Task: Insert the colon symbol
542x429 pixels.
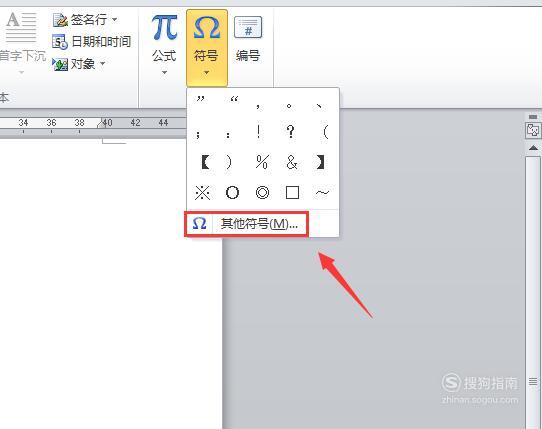Action: [x=228, y=134]
